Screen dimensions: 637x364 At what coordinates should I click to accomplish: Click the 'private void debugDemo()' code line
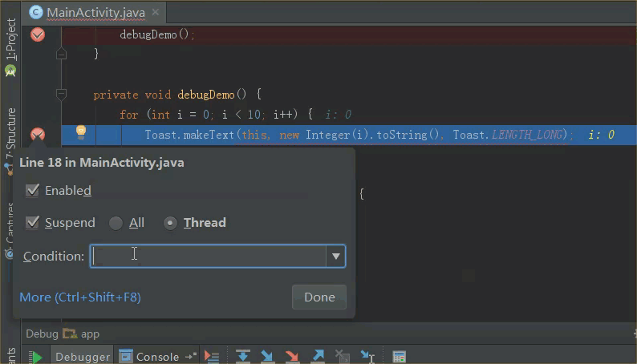coord(177,95)
